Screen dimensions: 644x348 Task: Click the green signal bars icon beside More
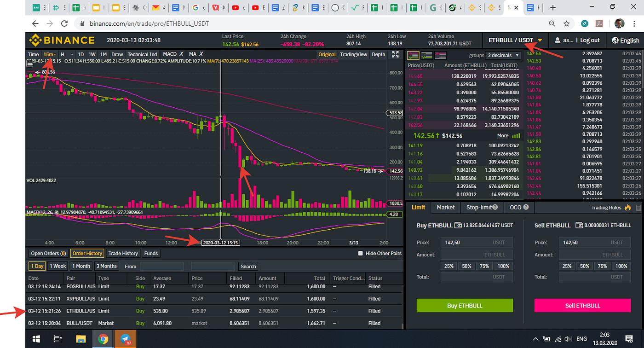pos(516,136)
